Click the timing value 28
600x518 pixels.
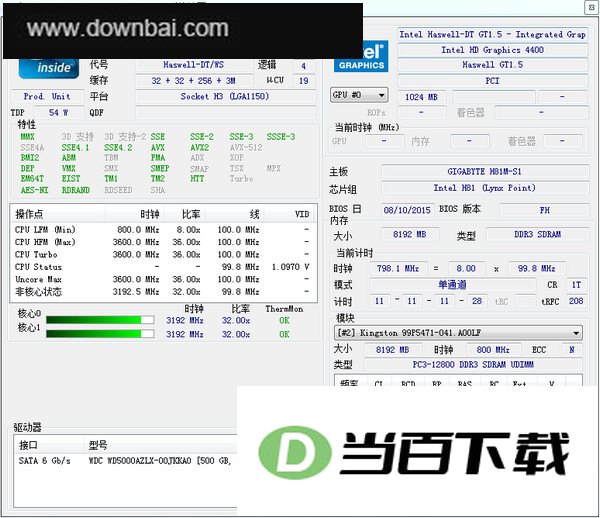pyautogui.click(x=477, y=301)
